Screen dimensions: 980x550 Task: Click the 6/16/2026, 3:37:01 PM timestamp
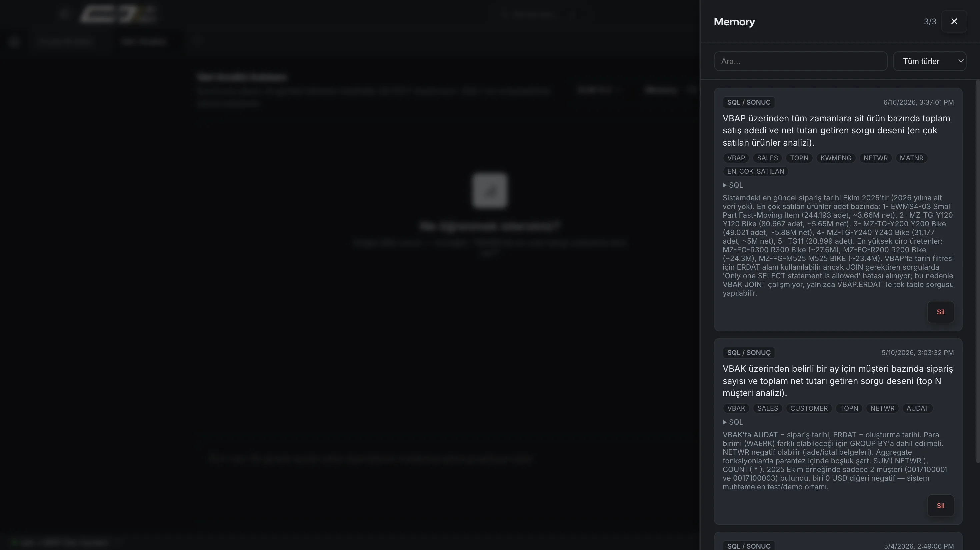coord(918,103)
